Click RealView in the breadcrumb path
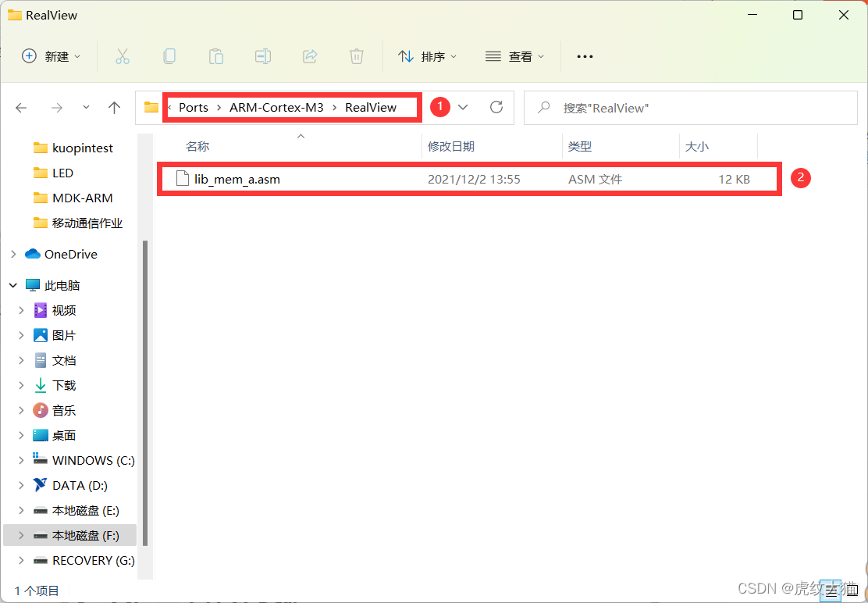The width and height of the screenshot is (868, 603). click(370, 107)
